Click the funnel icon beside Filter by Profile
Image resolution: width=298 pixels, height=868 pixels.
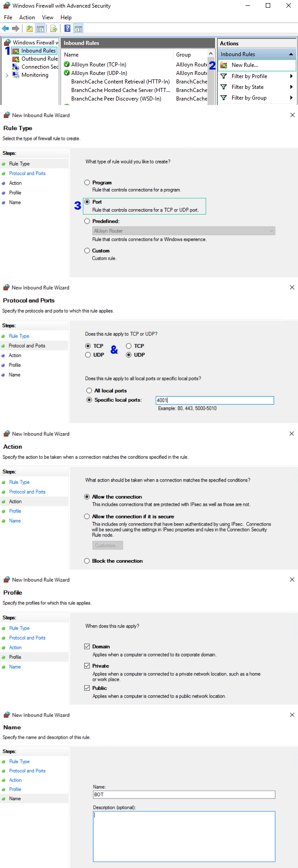(224, 76)
